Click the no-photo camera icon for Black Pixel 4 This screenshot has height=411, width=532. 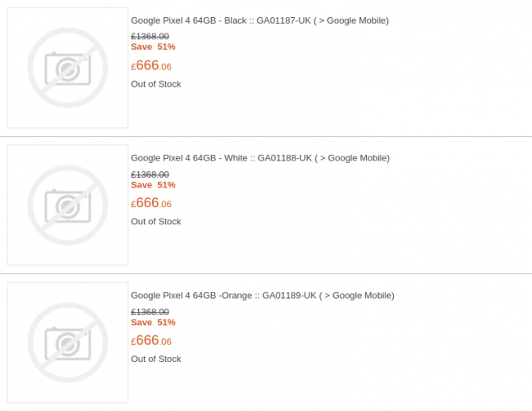[x=68, y=68]
